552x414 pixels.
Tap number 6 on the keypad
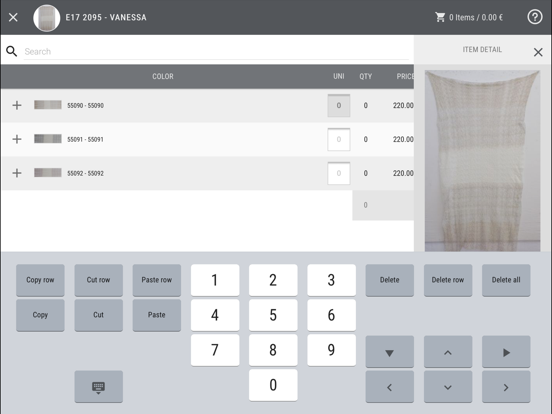(331, 315)
